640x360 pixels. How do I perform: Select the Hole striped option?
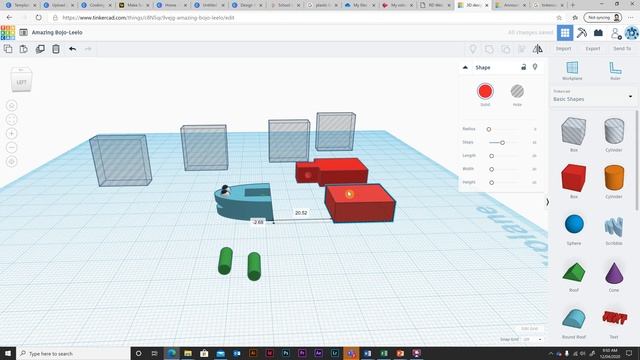(517, 91)
